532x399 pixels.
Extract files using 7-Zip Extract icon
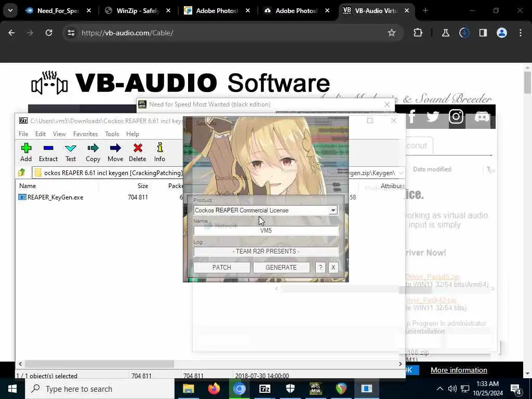coord(48,152)
